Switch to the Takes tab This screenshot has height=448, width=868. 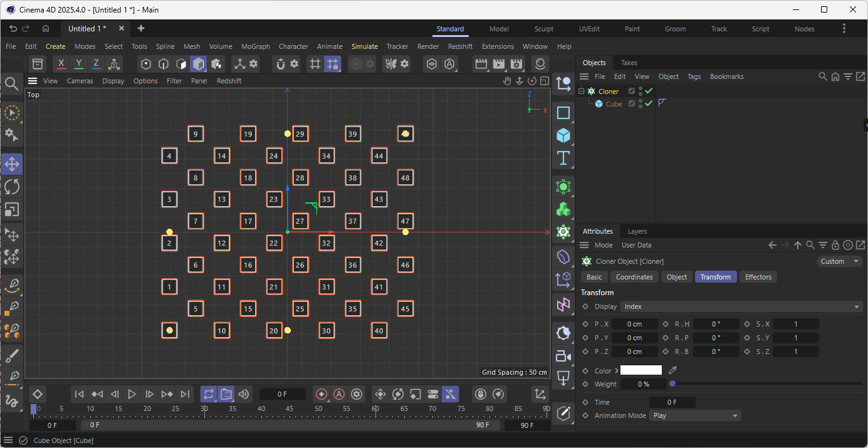coord(629,63)
